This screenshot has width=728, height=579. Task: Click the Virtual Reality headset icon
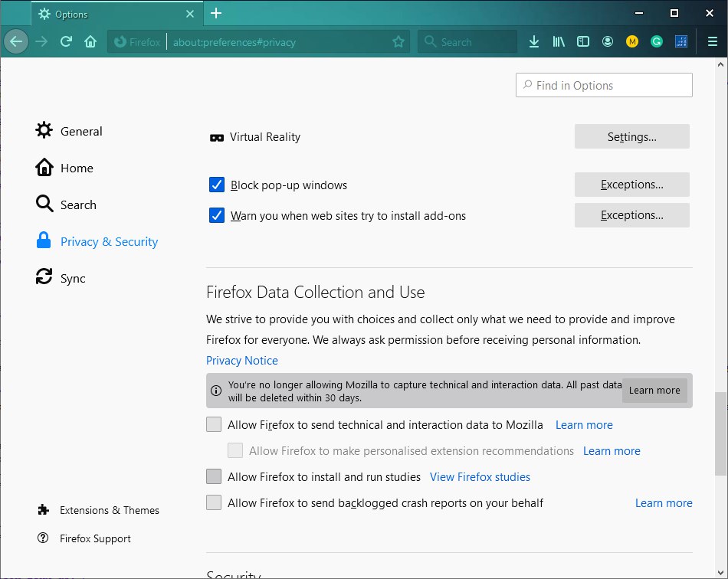[217, 138]
